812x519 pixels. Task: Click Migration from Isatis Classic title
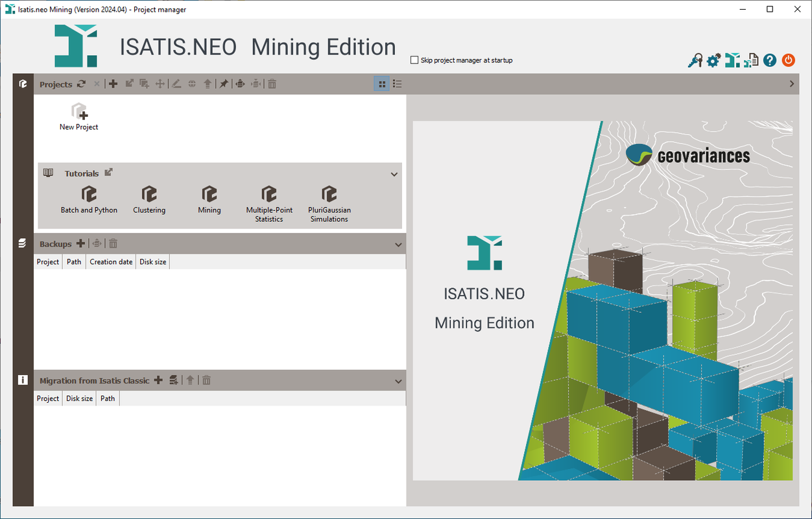95,381
